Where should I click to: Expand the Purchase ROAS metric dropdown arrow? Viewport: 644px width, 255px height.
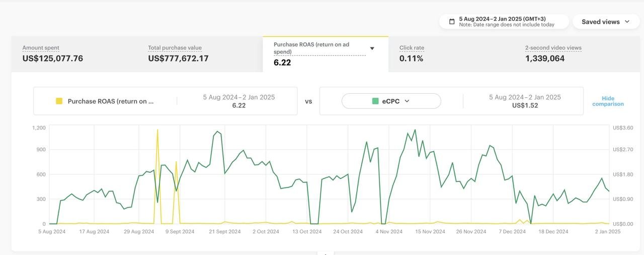[372, 48]
